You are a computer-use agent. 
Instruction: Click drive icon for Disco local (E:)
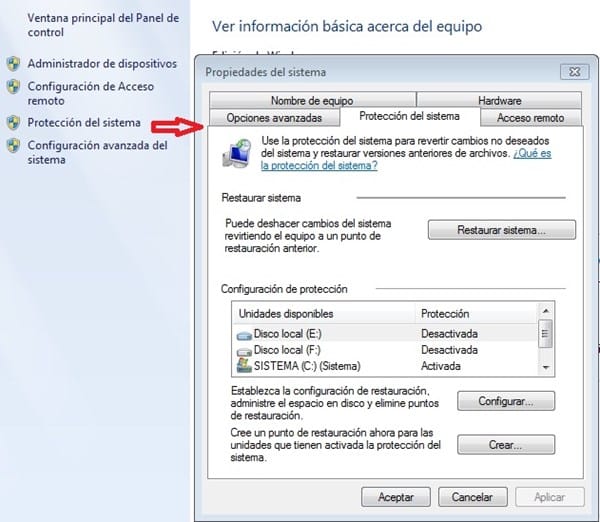244,335
